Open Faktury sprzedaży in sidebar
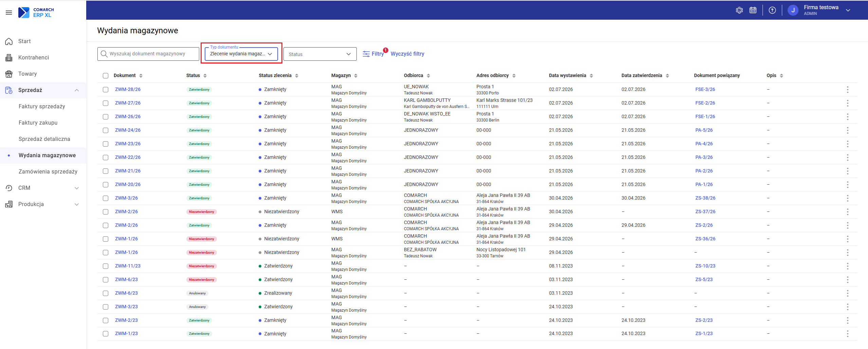Screen dimensions: 868x349 [42, 106]
